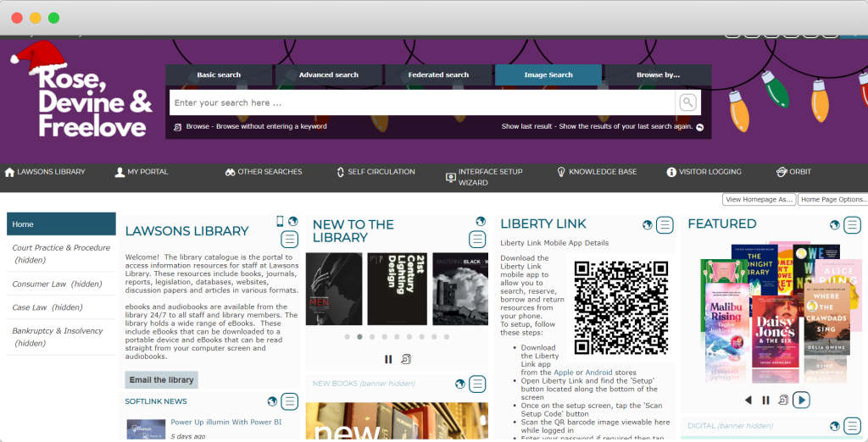Select the first carousel dot in New To The Library
Image resolution: width=868 pixels, height=442 pixels.
[x=347, y=336]
